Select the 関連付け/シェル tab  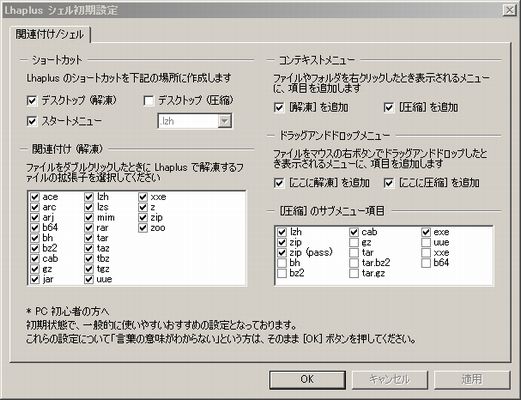pos(50,34)
